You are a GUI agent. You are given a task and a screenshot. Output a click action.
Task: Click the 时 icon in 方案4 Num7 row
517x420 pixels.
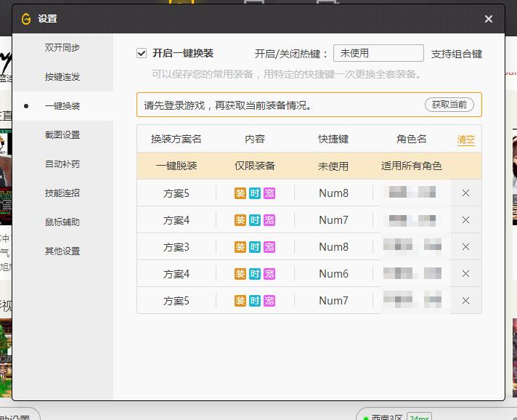[255, 220]
